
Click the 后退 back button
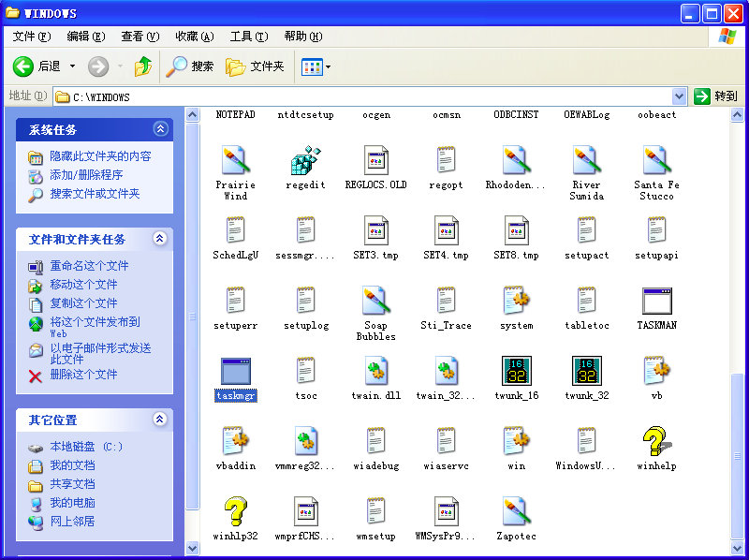coord(35,66)
